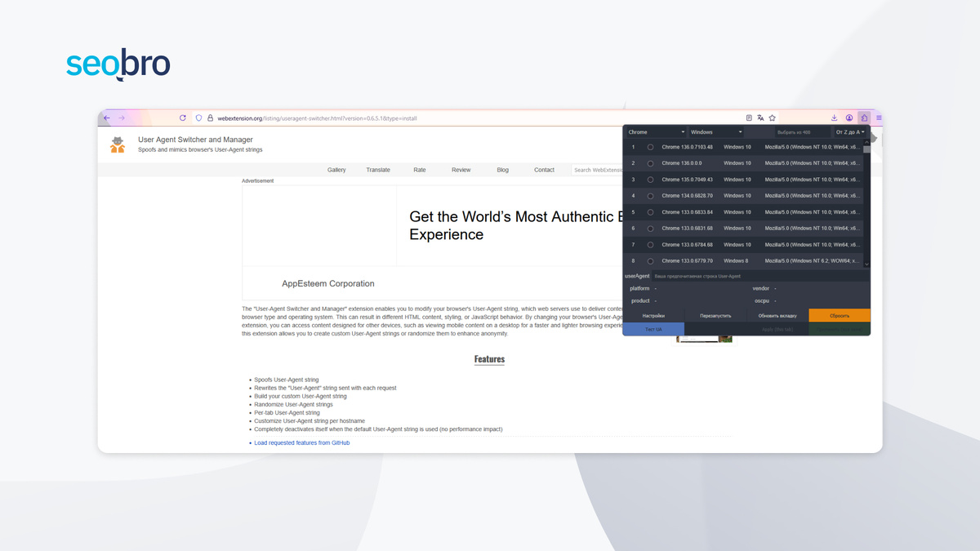Screen dimensions: 980x551
Task: Open the browser extensions puzzle icon
Action: click(x=864, y=118)
